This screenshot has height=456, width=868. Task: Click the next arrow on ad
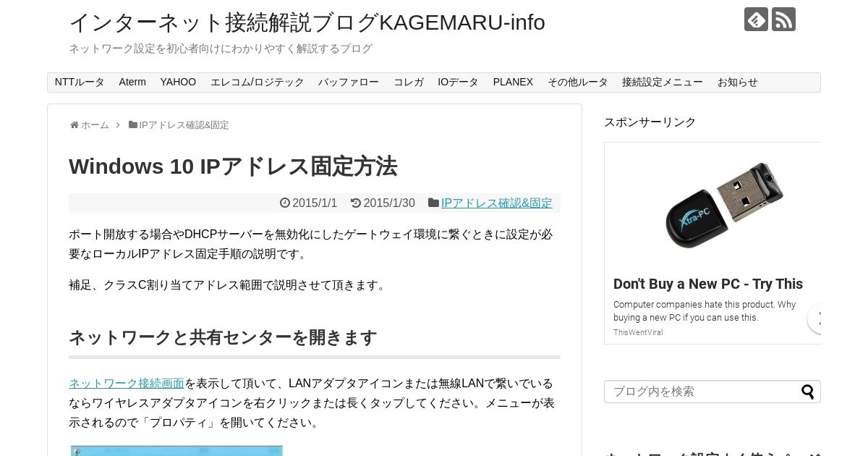(x=816, y=318)
